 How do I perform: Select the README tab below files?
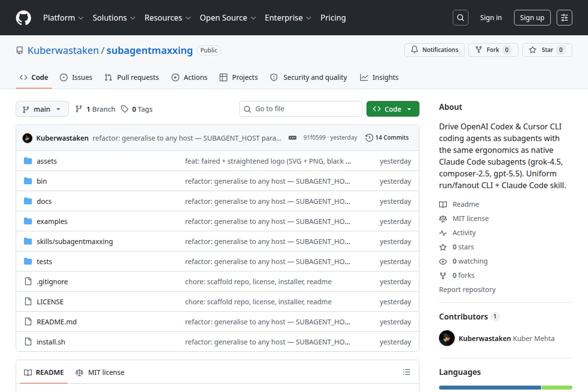44,372
